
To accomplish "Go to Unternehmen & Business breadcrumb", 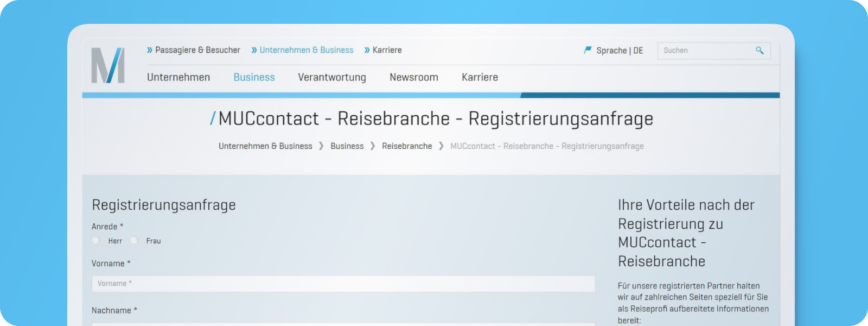I will pos(265,146).
